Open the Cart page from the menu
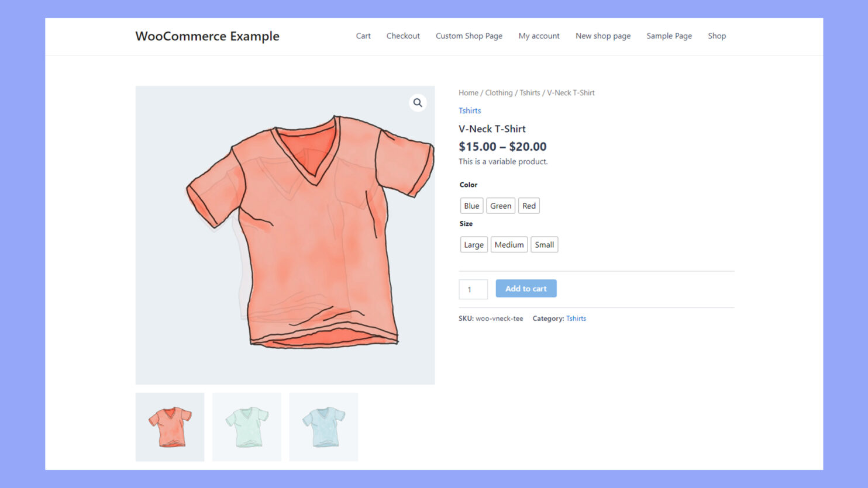868x488 pixels. (x=363, y=36)
